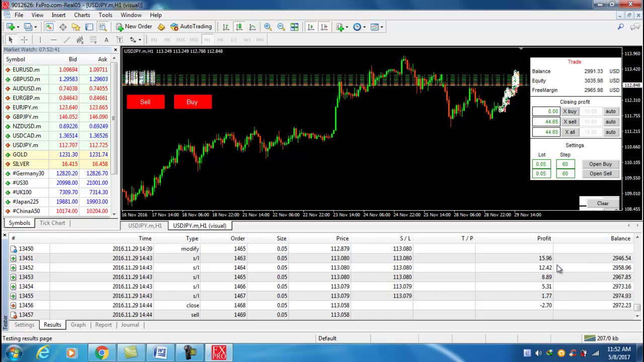The height and width of the screenshot is (362, 644).
Task: Click the Open Sell button
Action: [x=600, y=173]
